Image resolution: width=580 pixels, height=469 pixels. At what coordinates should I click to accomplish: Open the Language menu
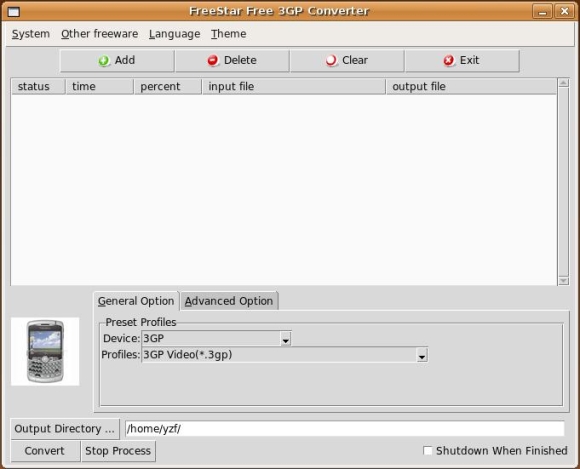pyautogui.click(x=175, y=34)
